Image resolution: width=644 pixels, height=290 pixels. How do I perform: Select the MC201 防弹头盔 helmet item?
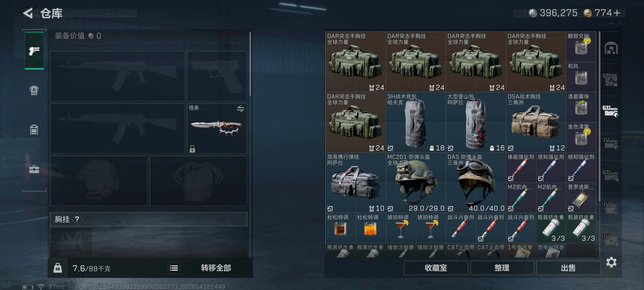pos(416,183)
